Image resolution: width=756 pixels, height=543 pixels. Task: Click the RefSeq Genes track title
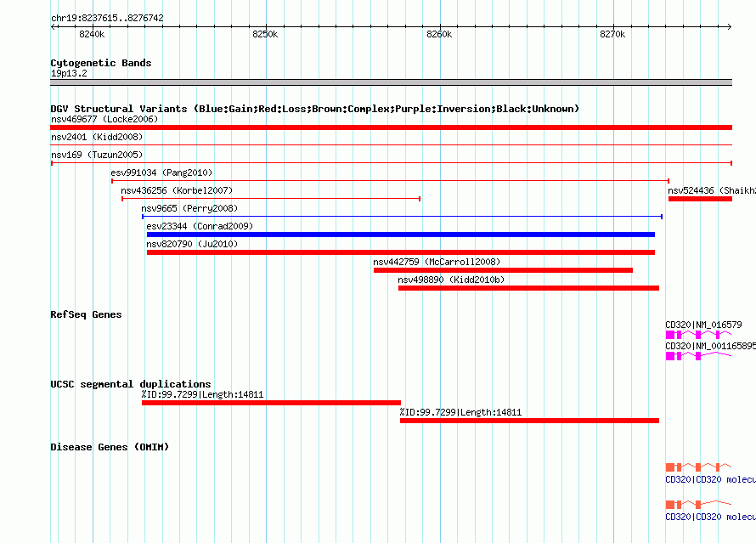click(86, 314)
